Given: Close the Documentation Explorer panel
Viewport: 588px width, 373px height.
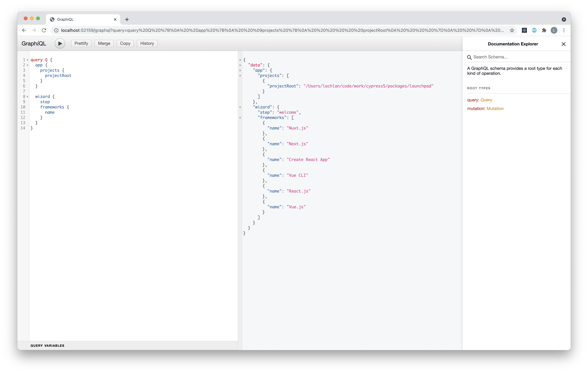Looking at the screenshot, I should click(x=564, y=44).
